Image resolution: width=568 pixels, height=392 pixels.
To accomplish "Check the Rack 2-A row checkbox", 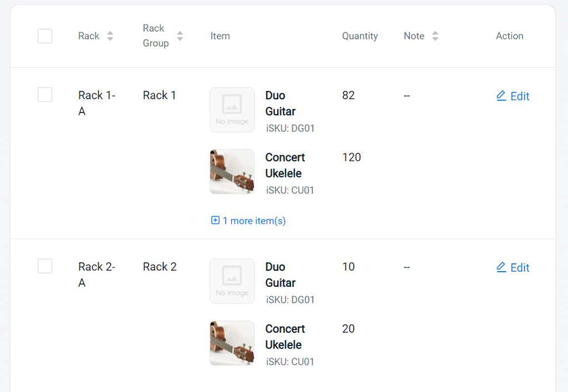I will pyautogui.click(x=45, y=266).
